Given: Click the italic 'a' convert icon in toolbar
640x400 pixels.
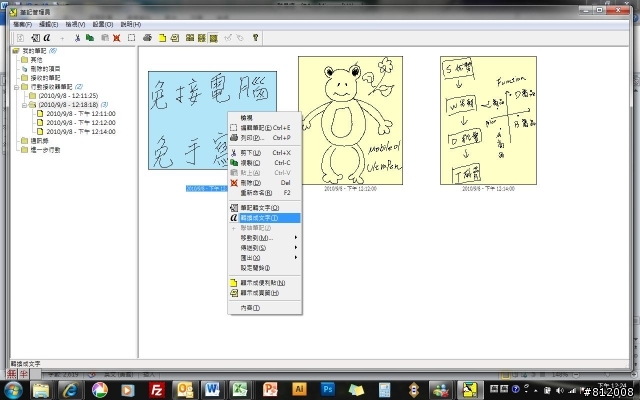Looking at the screenshot, I should pyautogui.click(x=47, y=38).
